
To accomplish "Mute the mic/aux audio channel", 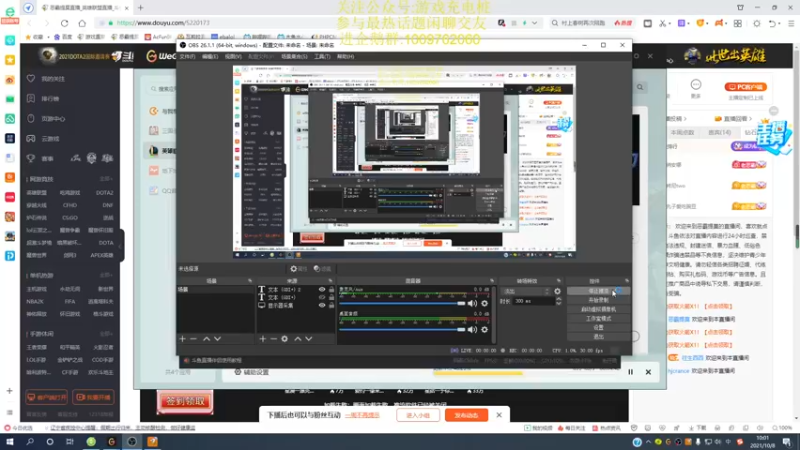I will (472, 304).
